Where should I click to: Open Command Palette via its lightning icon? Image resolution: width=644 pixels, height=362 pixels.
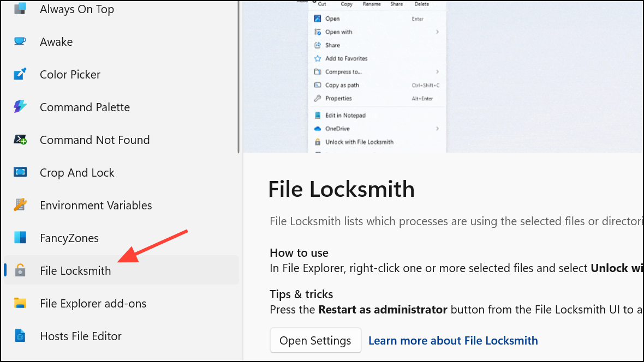click(x=20, y=107)
